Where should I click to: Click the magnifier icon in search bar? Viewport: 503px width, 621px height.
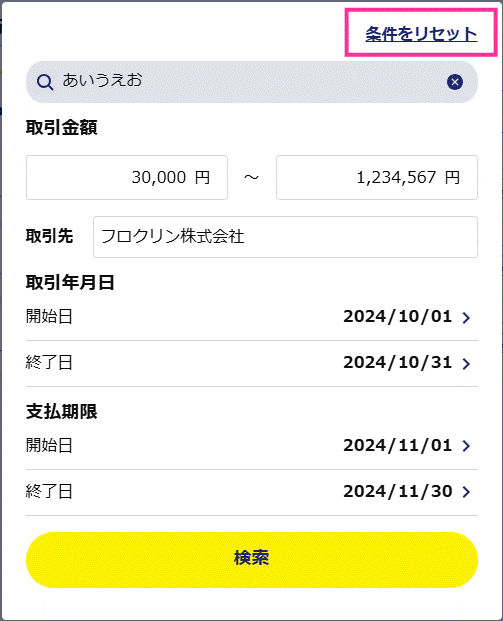[x=45, y=82]
